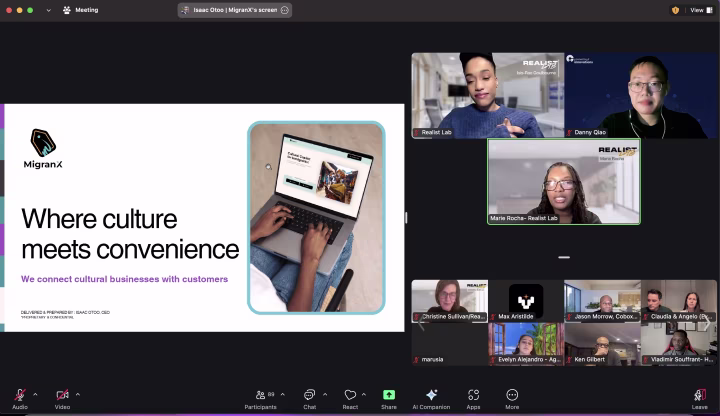Select Max Aristilde video thumbnail
720x416 pixels.
(526, 301)
